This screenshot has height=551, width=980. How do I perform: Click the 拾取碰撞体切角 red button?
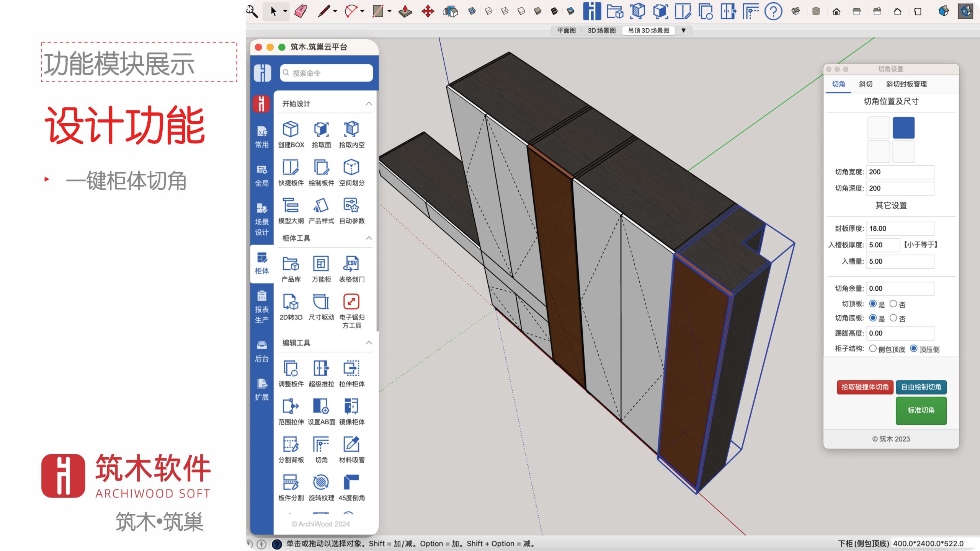(865, 387)
